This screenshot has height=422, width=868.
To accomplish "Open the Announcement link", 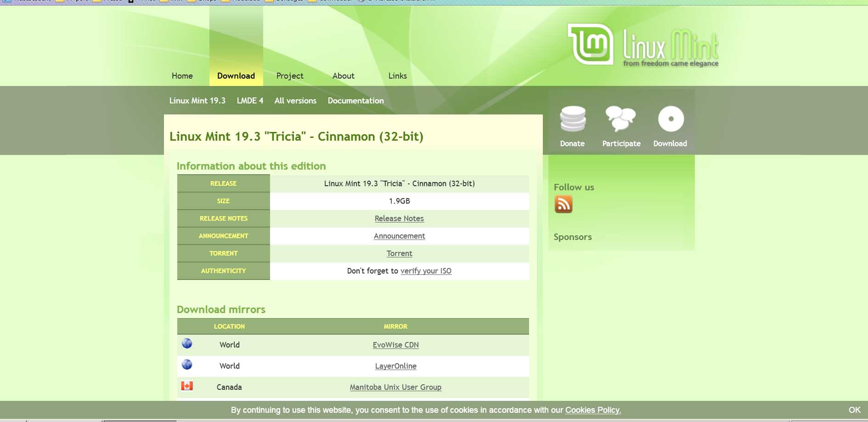I will click(x=399, y=236).
